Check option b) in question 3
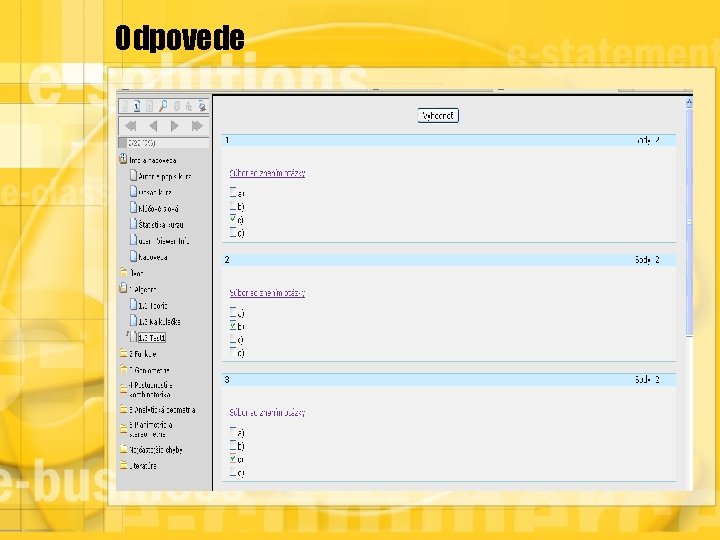Screen dimensions: 720x540 coord(233,445)
